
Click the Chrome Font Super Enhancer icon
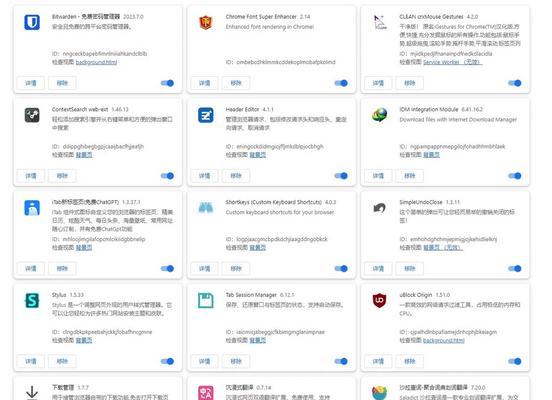206,22
